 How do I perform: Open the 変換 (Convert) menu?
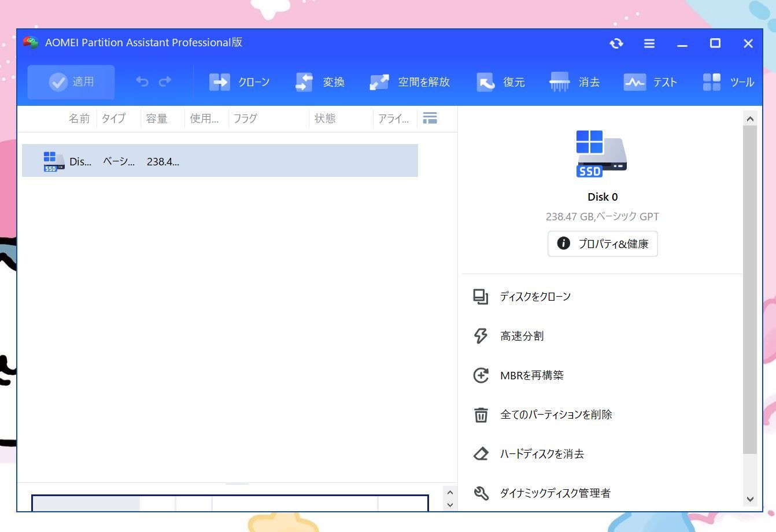pos(320,82)
